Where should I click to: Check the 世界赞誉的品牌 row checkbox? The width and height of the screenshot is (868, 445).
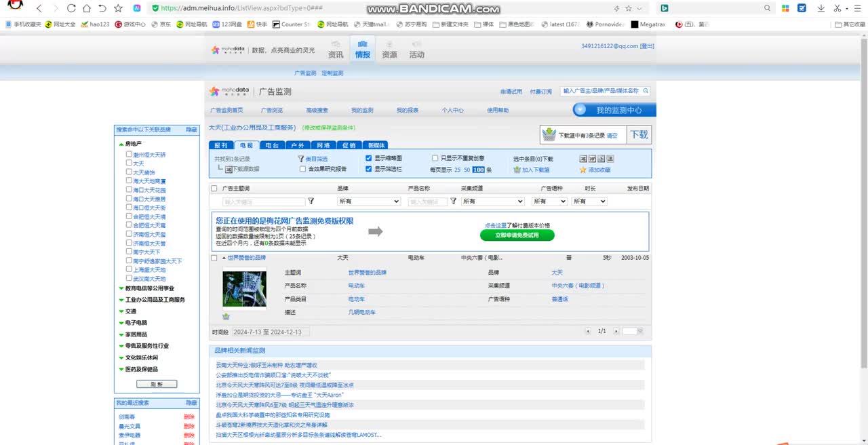(214, 258)
